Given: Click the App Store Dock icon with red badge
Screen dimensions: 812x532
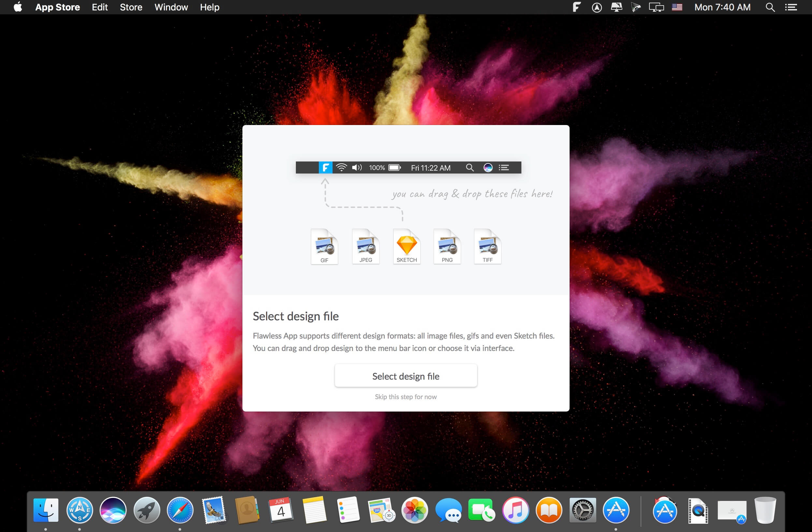Looking at the screenshot, I should coord(665,510).
